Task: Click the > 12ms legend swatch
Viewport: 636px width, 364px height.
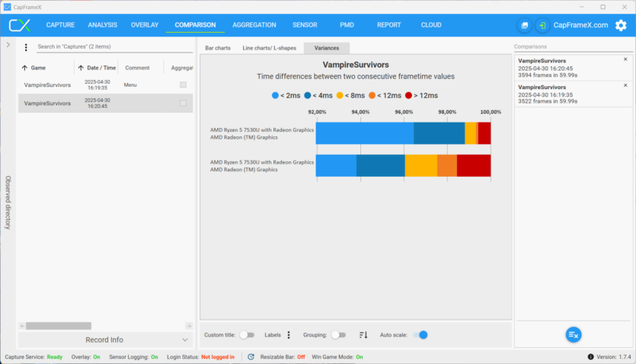Action: coord(408,95)
